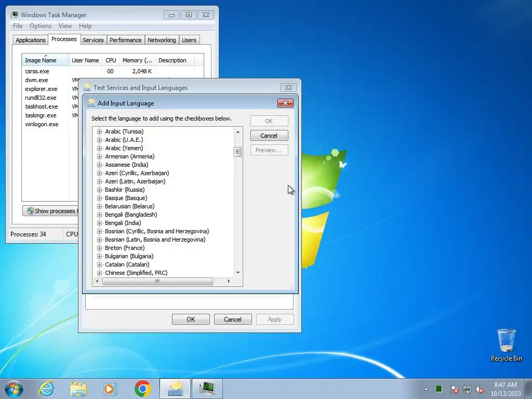Image resolution: width=532 pixels, height=399 pixels.
Task: Select the taskmgr.exe process row
Action: click(51, 115)
